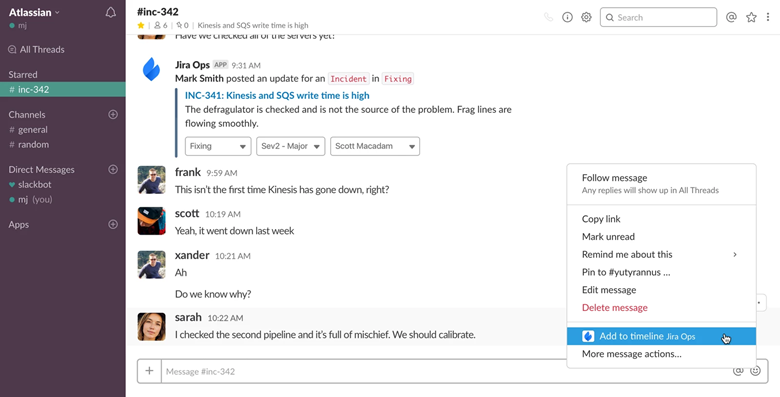The width and height of the screenshot is (780, 397).
Task: Select Add to timeline Jira Ops
Action: 662,336
